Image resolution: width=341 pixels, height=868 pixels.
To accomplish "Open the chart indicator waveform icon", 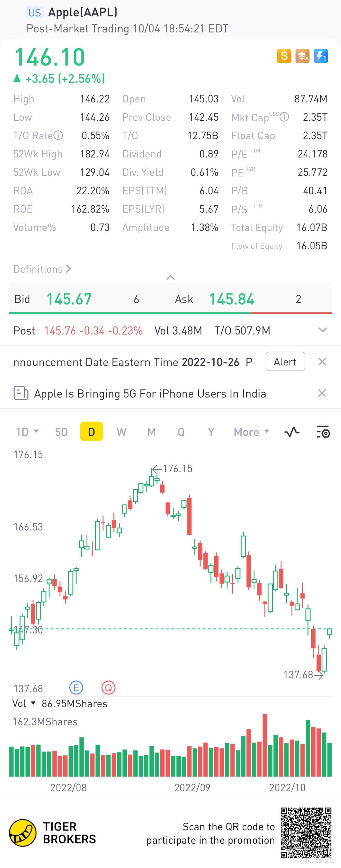I will (x=292, y=432).
